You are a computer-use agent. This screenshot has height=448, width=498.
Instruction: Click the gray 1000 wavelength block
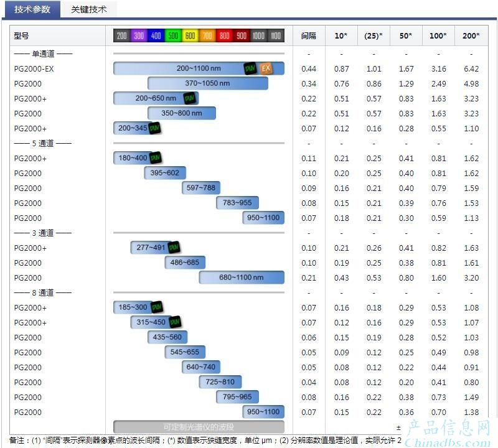(x=258, y=35)
